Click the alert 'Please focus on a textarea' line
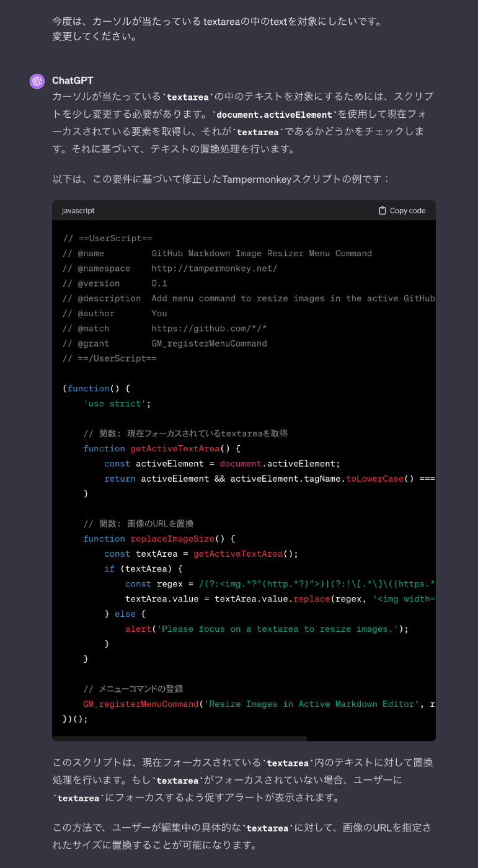Viewport: 478px width, 868px height. click(x=267, y=629)
